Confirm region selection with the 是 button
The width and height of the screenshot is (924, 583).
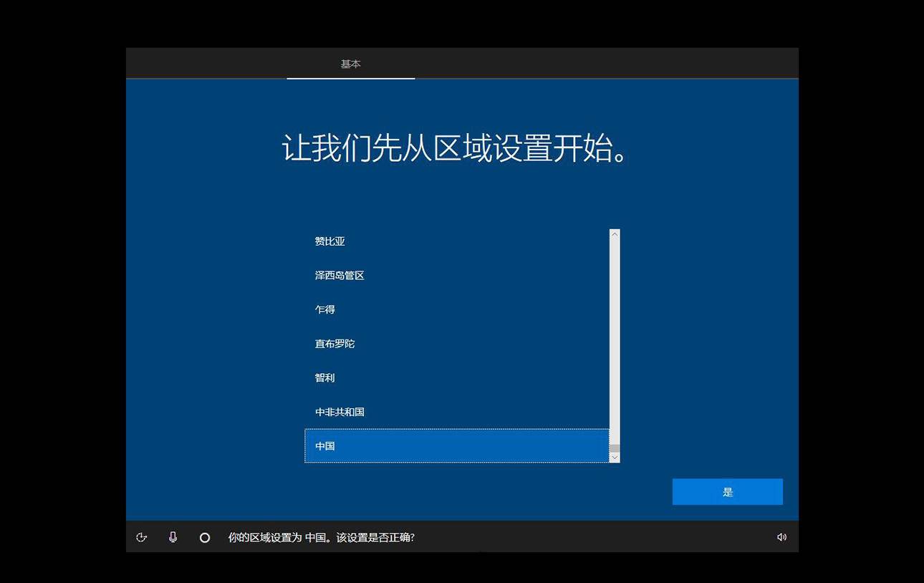click(x=727, y=491)
